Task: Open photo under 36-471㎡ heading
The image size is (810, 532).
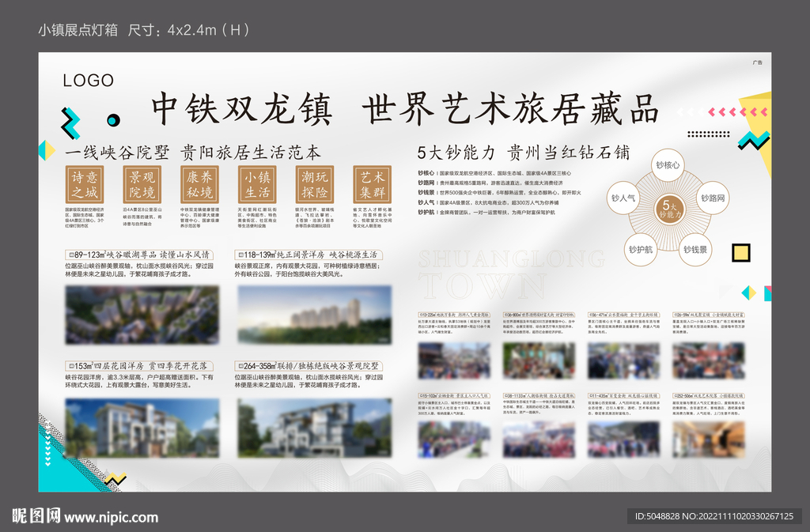Action: coord(623,360)
